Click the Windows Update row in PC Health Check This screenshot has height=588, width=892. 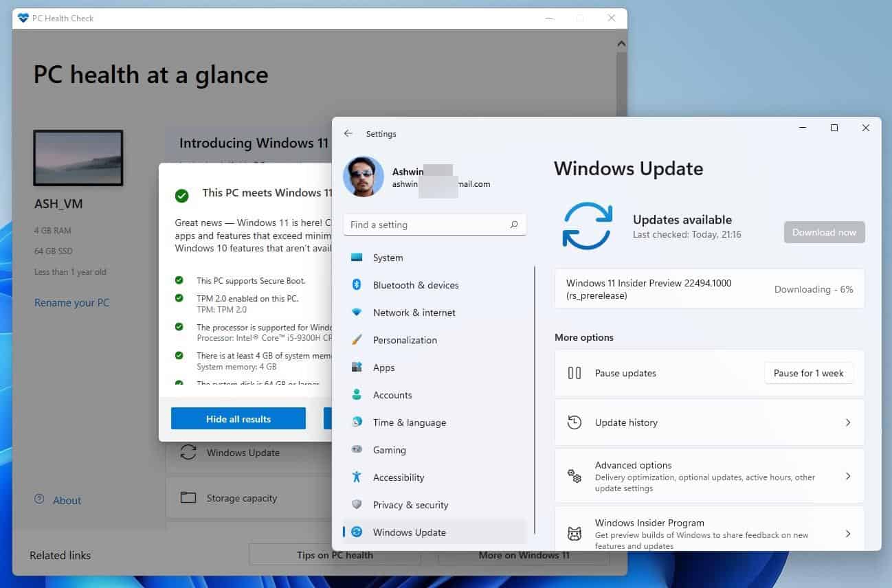point(249,453)
